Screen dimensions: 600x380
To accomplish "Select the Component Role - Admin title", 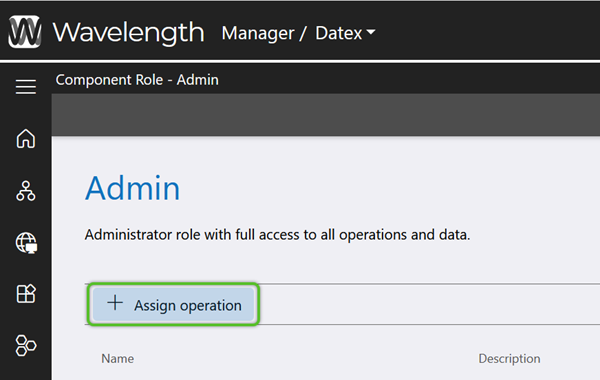I will 137,80.
